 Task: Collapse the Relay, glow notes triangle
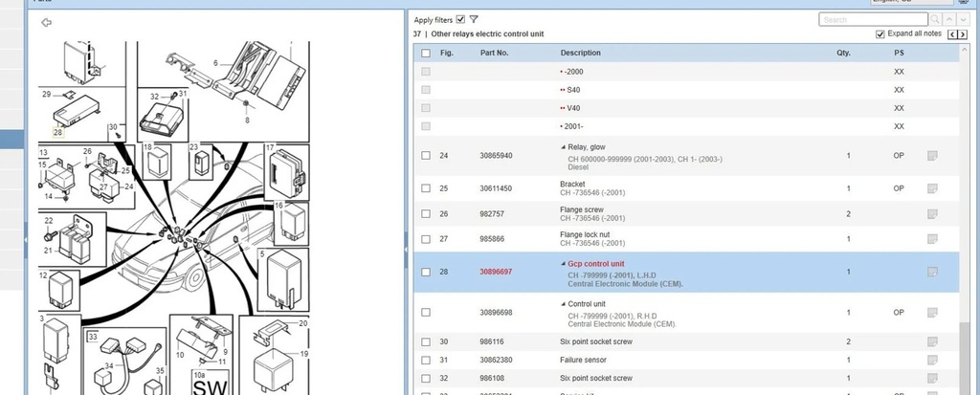(563, 147)
